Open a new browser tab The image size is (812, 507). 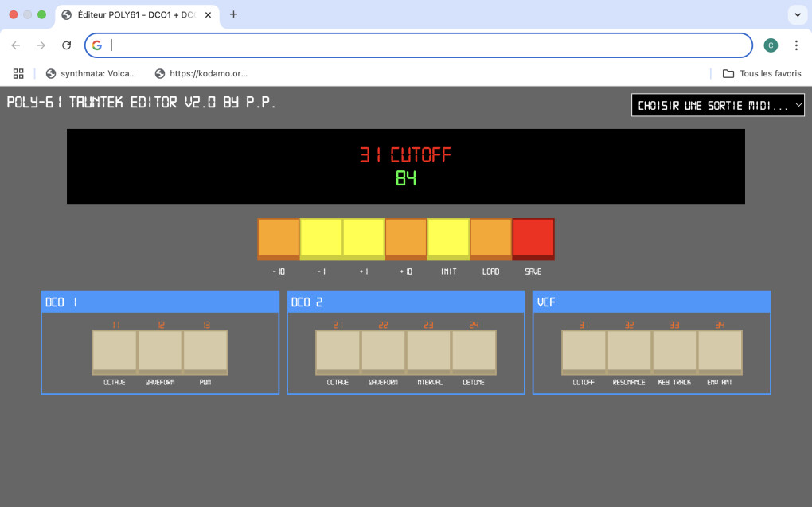233,14
